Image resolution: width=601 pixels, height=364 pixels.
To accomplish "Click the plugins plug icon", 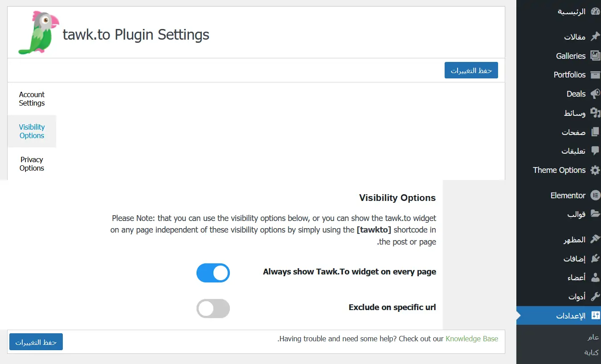I will click(x=595, y=259).
